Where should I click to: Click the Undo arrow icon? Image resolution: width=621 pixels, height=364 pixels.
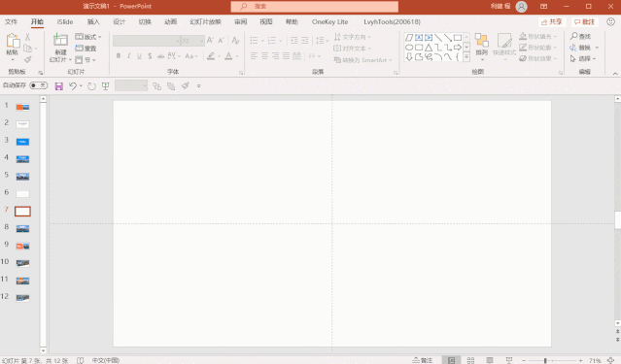click(x=73, y=85)
